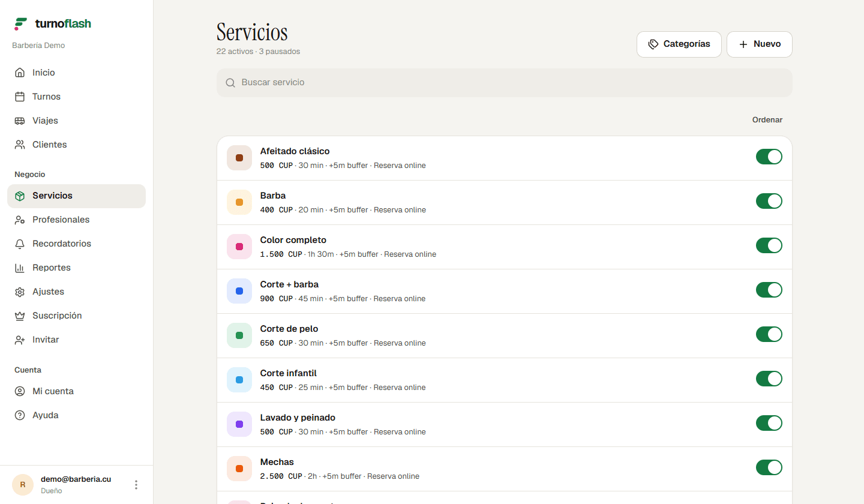Click the question mark icon beside Ayuda
Image resolution: width=864 pixels, height=504 pixels.
(x=20, y=416)
